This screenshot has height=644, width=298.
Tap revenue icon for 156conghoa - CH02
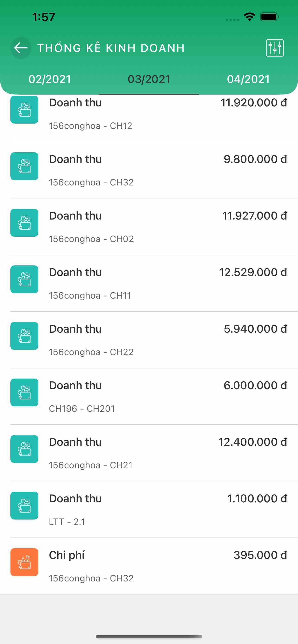point(24,223)
